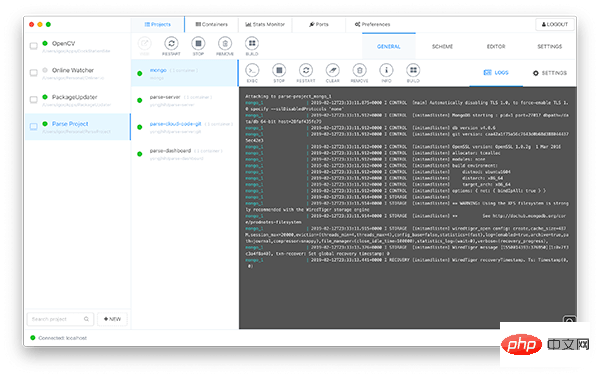Open the mongo service Settings tab
The image size is (600, 377).
(x=549, y=73)
